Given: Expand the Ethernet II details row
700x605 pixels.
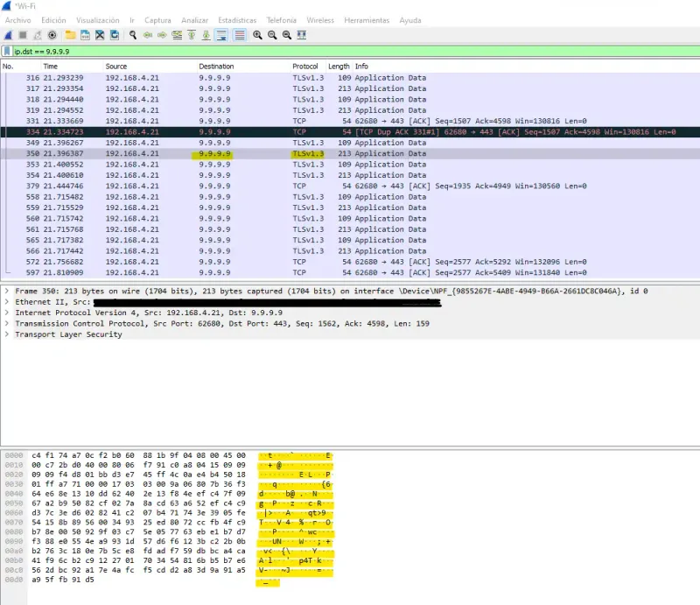Looking at the screenshot, I should pos(7,301).
